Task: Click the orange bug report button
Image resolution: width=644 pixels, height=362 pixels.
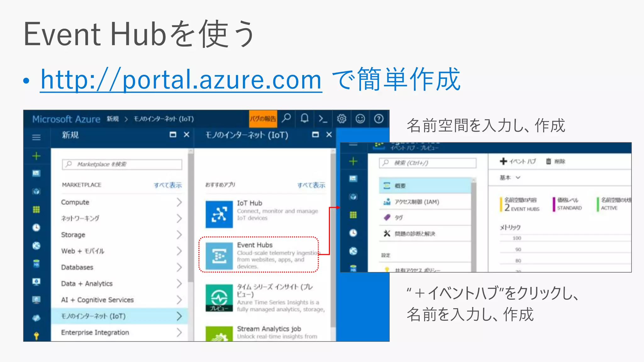Action: pyautogui.click(x=263, y=119)
